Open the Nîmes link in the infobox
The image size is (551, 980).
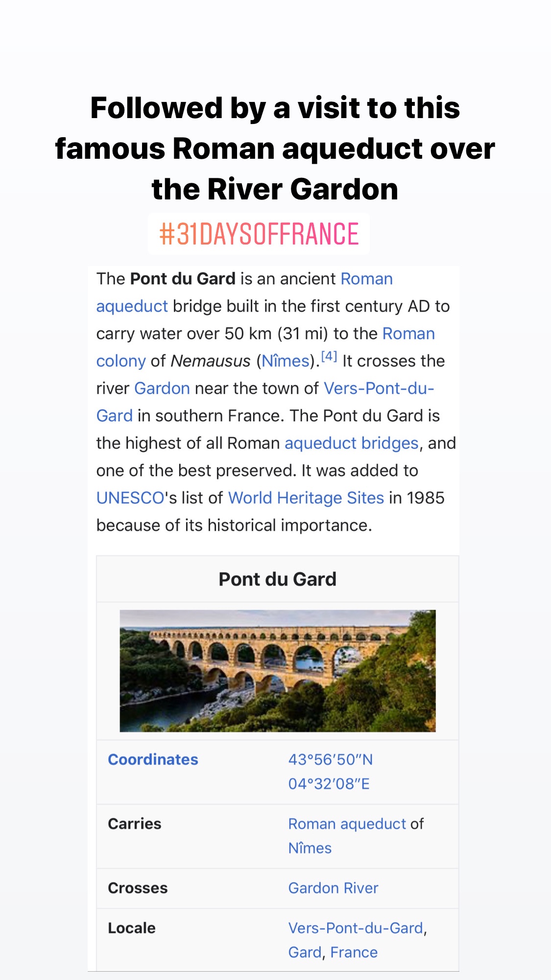pyautogui.click(x=310, y=848)
